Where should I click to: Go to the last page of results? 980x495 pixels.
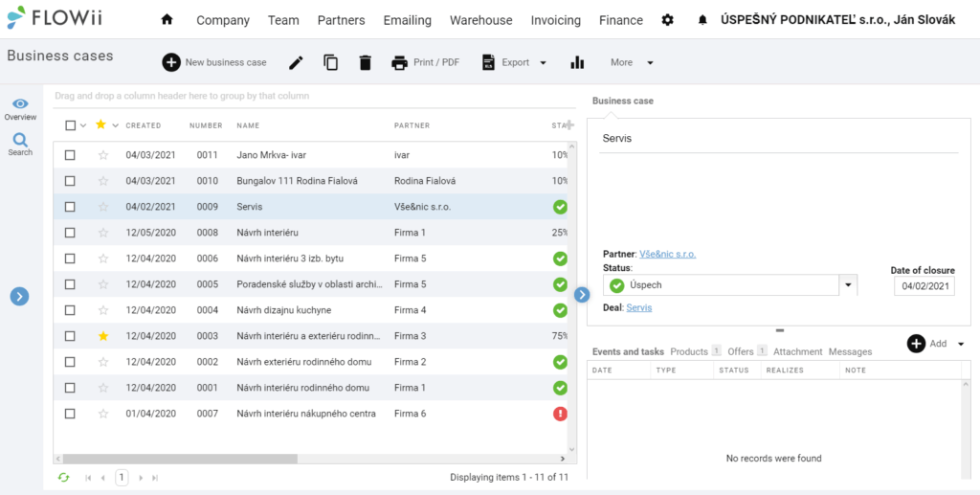click(155, 478)
